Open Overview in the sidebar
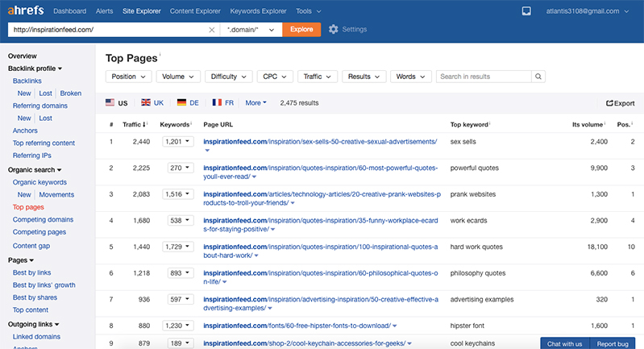644x349 pixels. point(23,56)
